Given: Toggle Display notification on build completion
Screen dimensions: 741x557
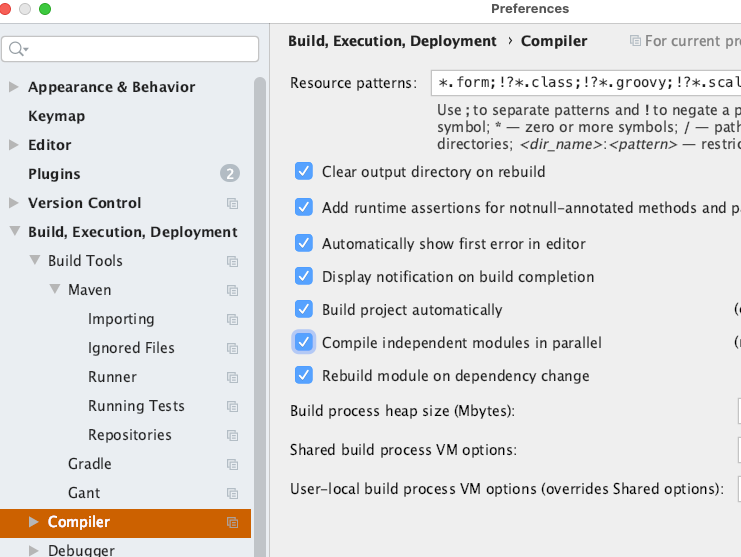Looking at the screenshot, I should [303, 276].
